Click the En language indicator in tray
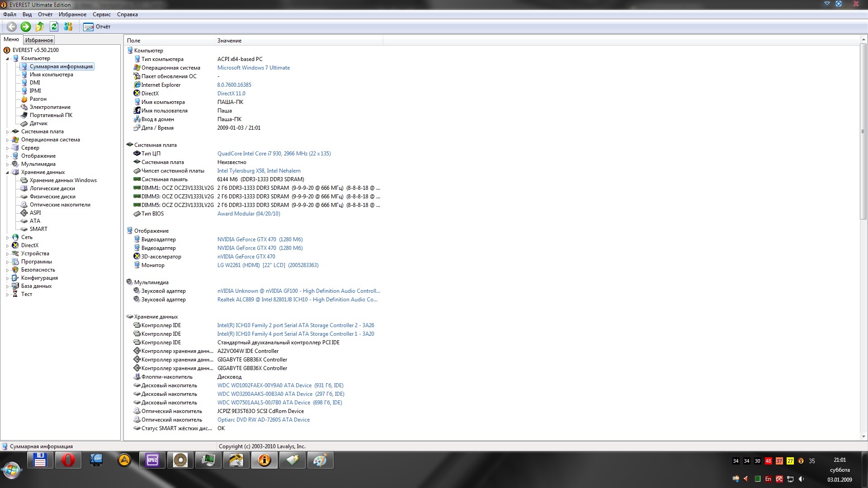This screenshot has width=868, height=488. [x=768, y=479]
